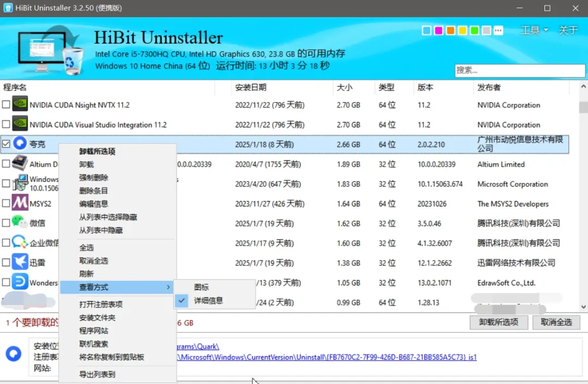The height and width of the screenshot is (384, 588).
Task: Select 详细信息 view mode
Action: tap(209, 301)
